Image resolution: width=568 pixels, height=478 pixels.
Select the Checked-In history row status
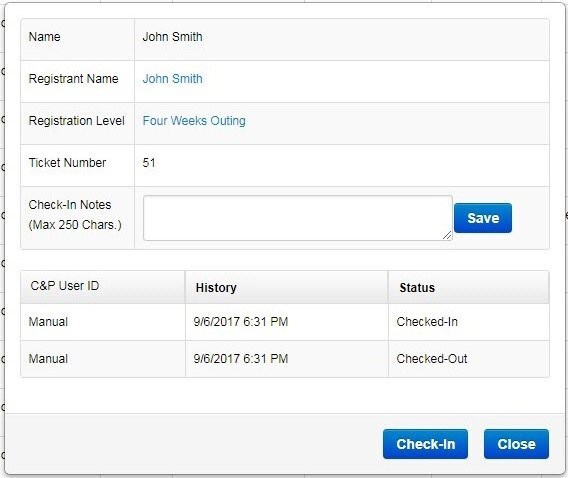point(427,322)
